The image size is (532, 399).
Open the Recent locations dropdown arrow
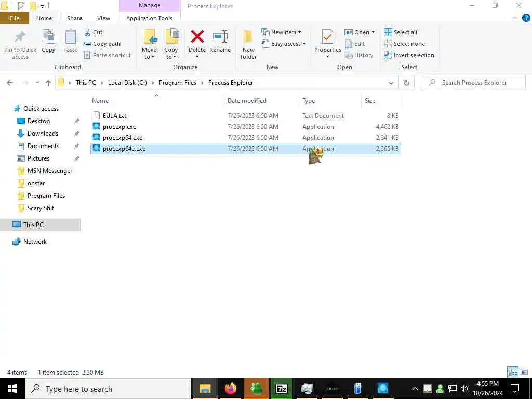(37, 83)
